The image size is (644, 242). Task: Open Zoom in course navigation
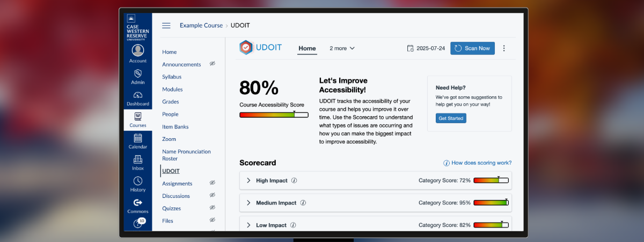click(169, 139)
